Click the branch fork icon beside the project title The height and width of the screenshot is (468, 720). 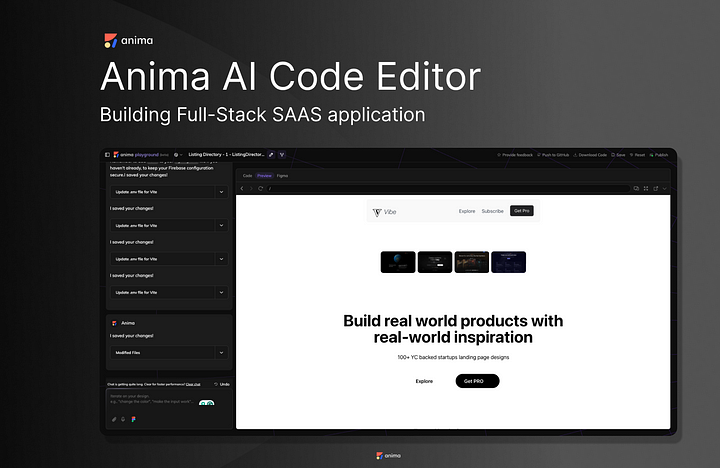click(281, 155)
